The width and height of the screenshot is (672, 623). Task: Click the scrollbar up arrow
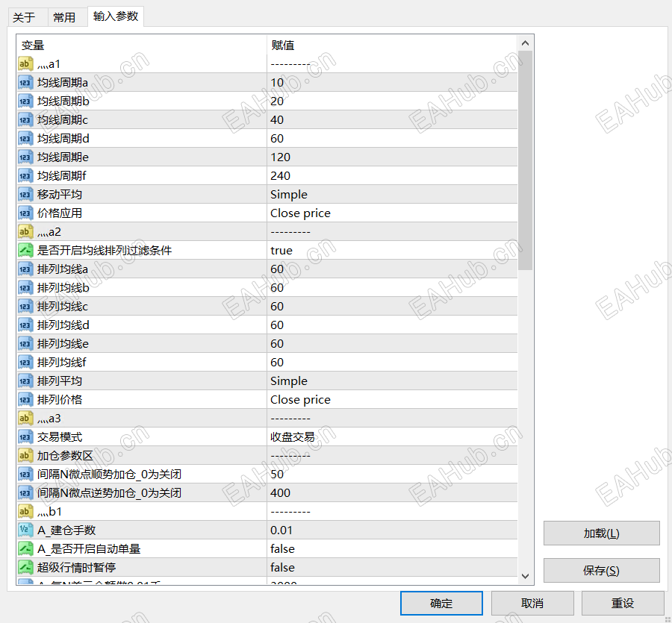526,43
